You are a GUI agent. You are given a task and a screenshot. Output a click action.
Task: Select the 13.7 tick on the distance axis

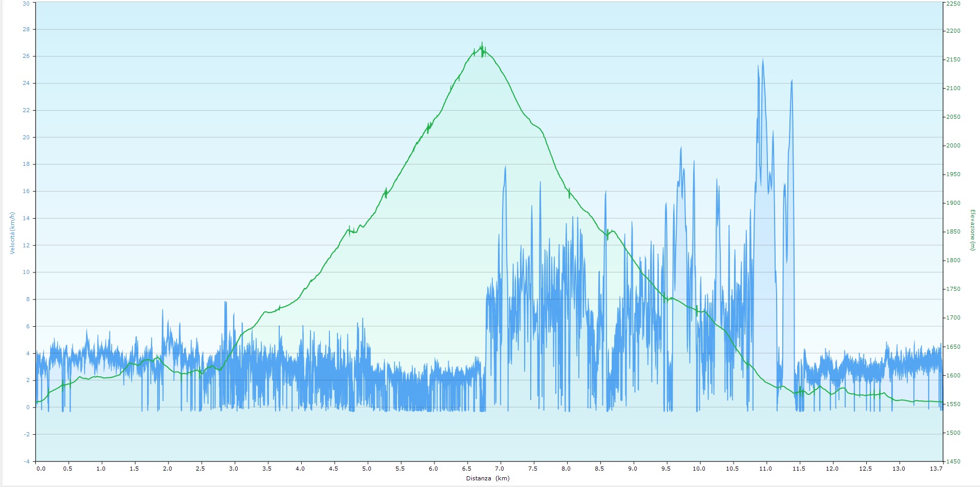(936, 469)
